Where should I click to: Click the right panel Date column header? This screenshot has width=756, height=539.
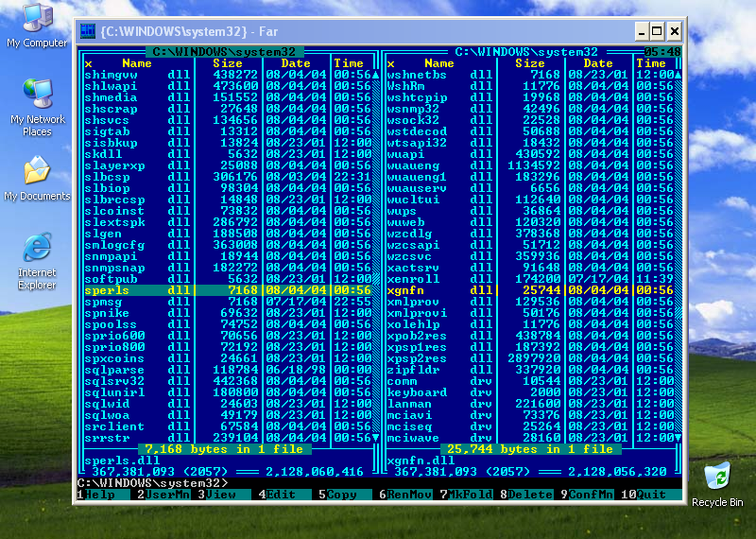pyautogui.click(x=598, y=63)
